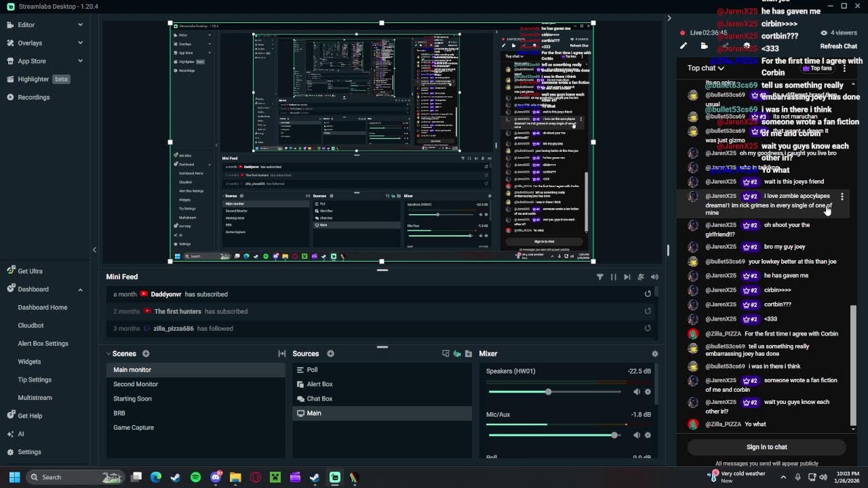Screen dimensions: 868x488
Task: Open Windows Start menu
Action: (x=14, y=477)
